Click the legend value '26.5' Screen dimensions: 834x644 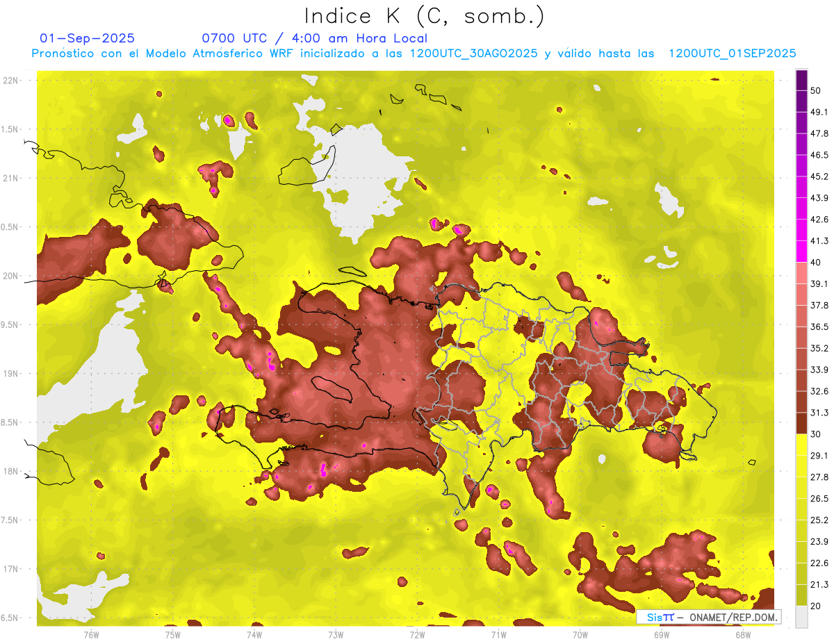click(x=819, y=499)
